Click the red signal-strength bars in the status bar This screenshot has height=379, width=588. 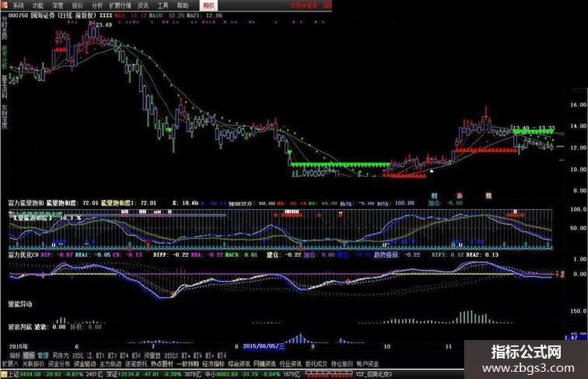point(329,374)
